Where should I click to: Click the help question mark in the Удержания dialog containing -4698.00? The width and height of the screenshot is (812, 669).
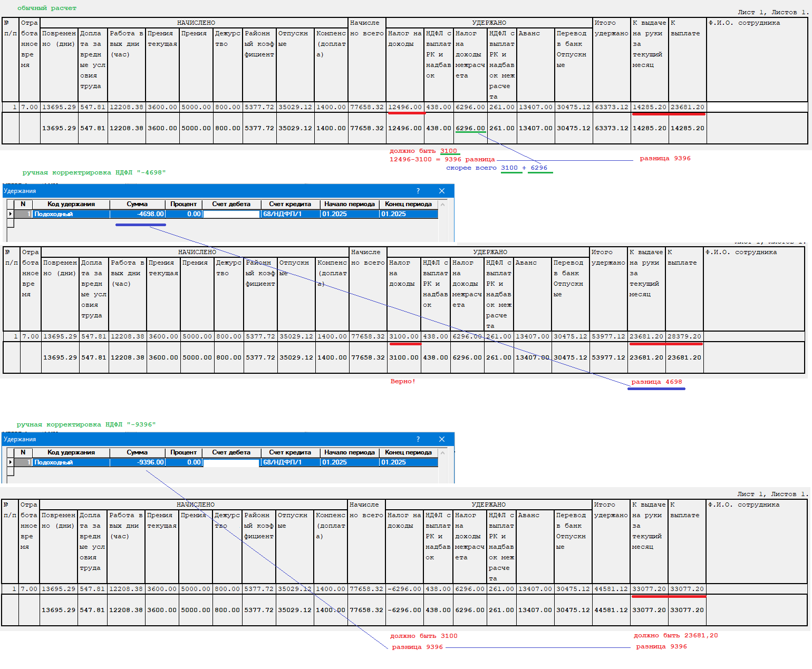[x=418, y=191]
